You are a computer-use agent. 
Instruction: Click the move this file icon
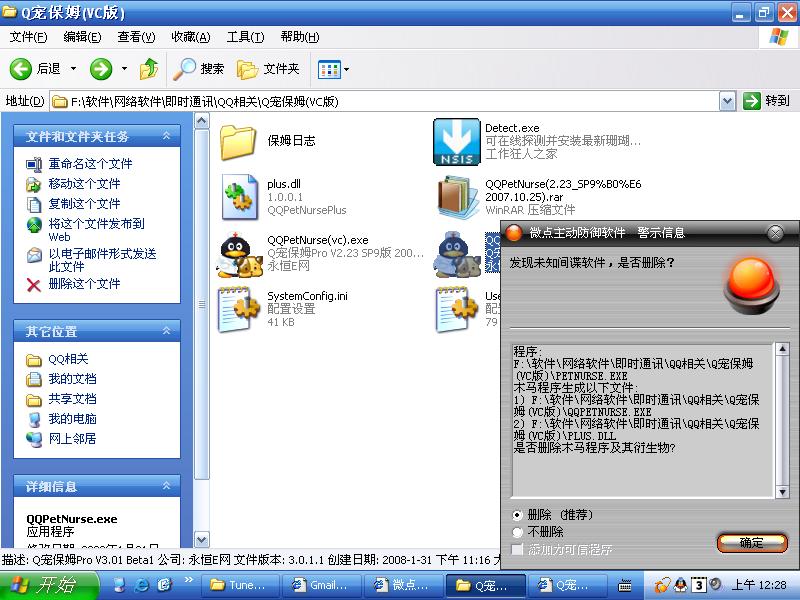click(x=34, y=184)
